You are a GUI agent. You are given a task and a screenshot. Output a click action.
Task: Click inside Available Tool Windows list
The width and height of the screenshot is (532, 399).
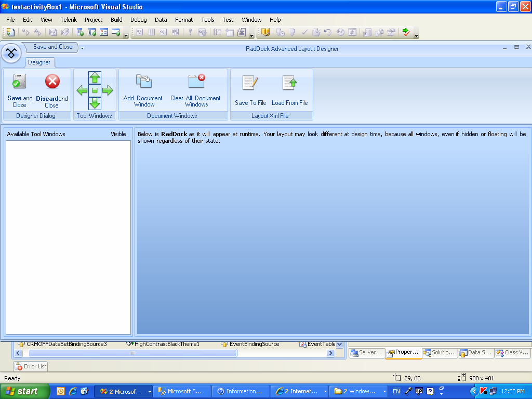(x=68, y=237)
